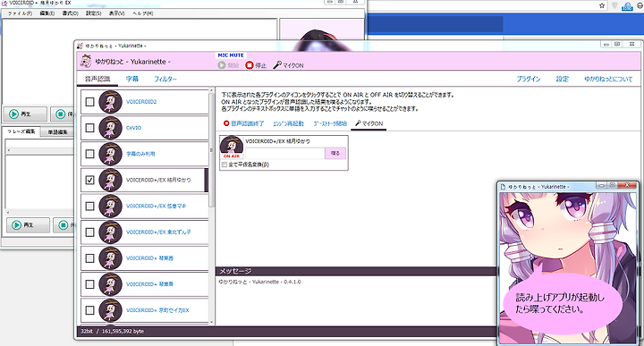This screenshot has height=346, width=644.
Task: Click the VOICEROID2 plugin name link
Action: point(141,102)
